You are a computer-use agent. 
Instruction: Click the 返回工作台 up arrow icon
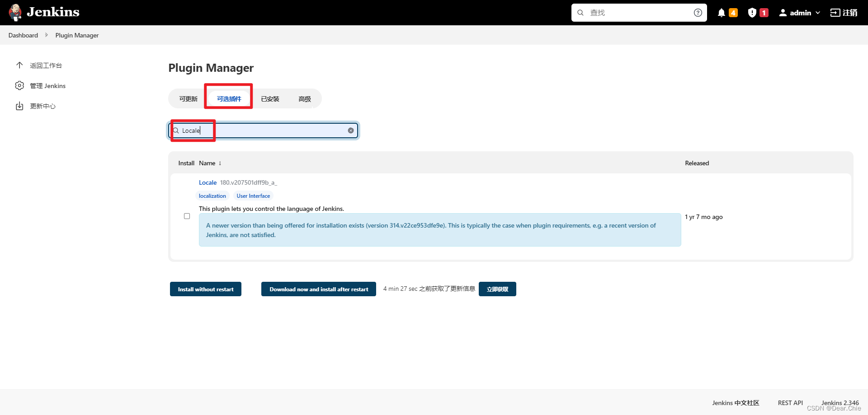point(19,65)
